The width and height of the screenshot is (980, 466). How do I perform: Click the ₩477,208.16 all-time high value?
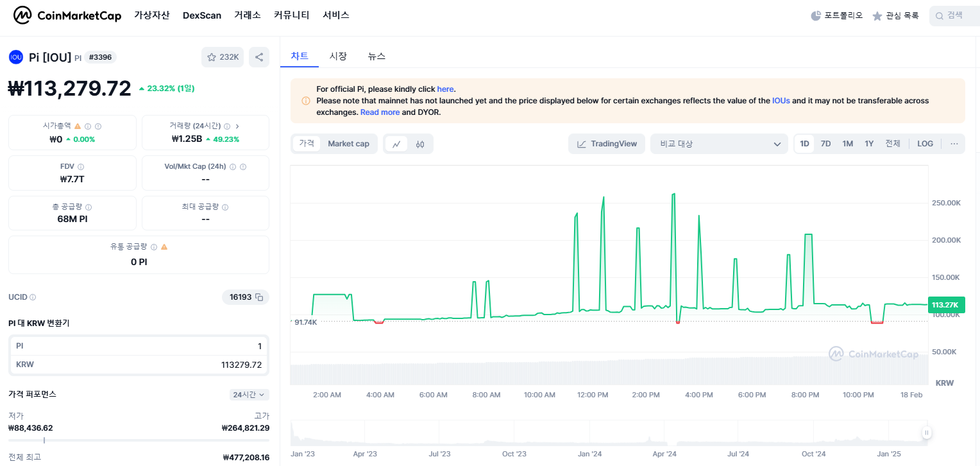(246, 457)
